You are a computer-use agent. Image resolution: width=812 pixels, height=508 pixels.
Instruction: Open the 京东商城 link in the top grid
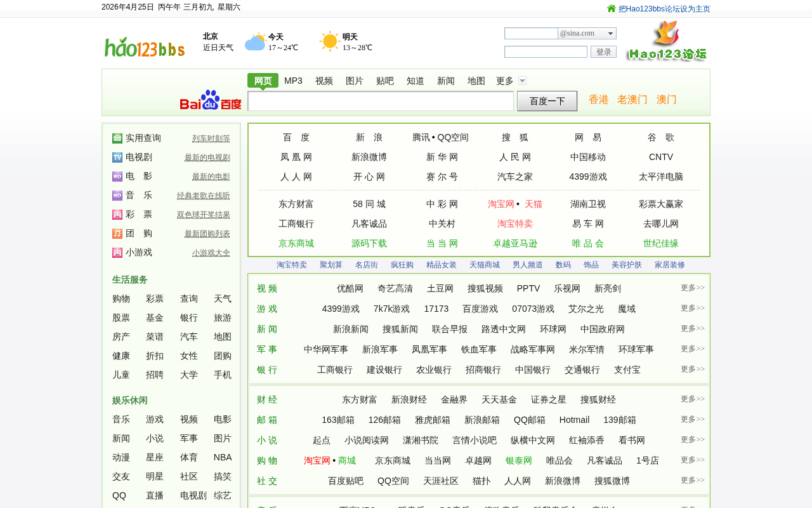click(x=296, y=243)
